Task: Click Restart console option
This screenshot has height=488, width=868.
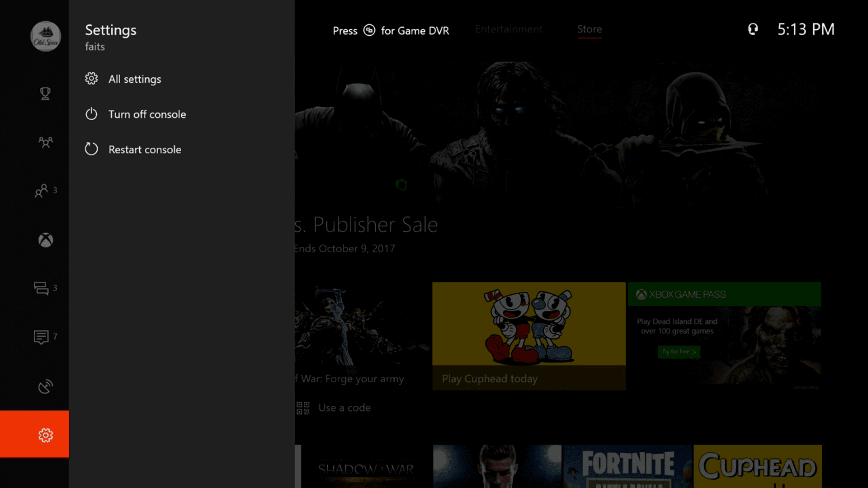Action: 145,150
